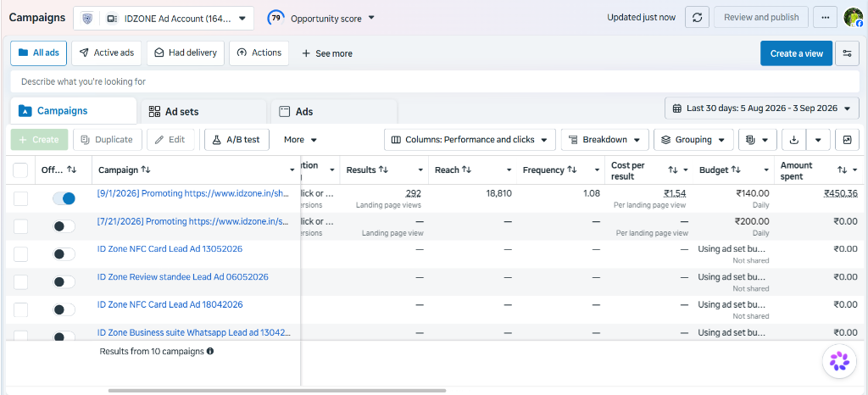Sort by Results column arrows
868x395 pixels.
point(382,170)
